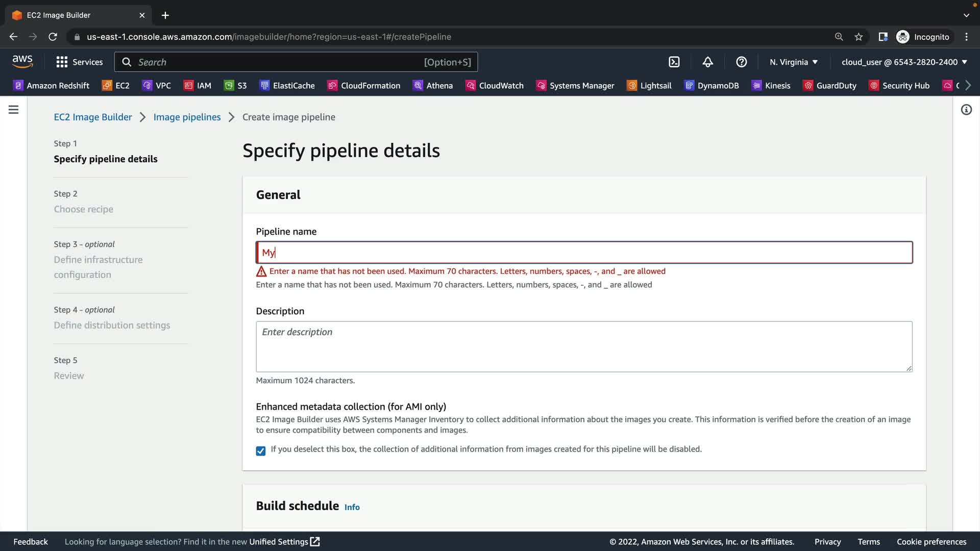Open the S3 bookmark shortcut

coord(235,86)
